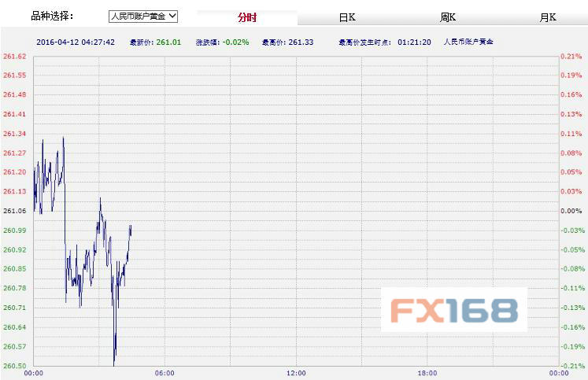Click the 261.06 baseline price label
588x380 pixels.
(x=15, y=211)
